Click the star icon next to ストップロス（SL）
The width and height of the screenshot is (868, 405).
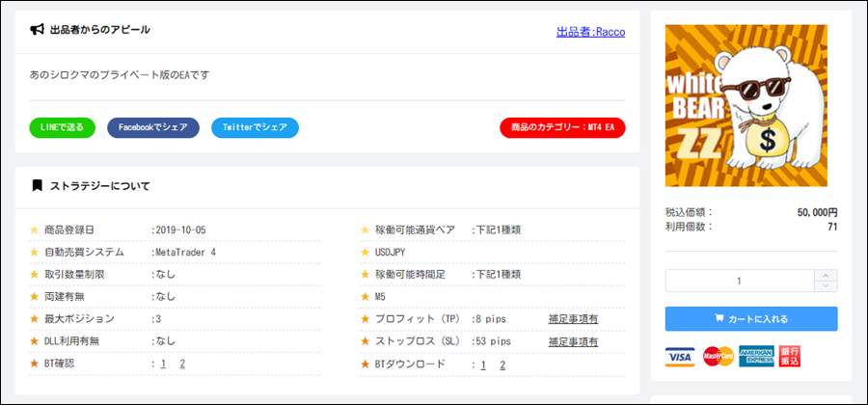365,341
